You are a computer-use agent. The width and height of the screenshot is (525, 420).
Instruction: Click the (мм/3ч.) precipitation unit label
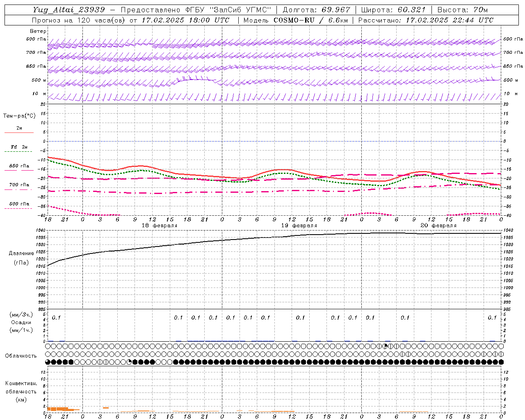pyautogui.click(x=21, y=315)
